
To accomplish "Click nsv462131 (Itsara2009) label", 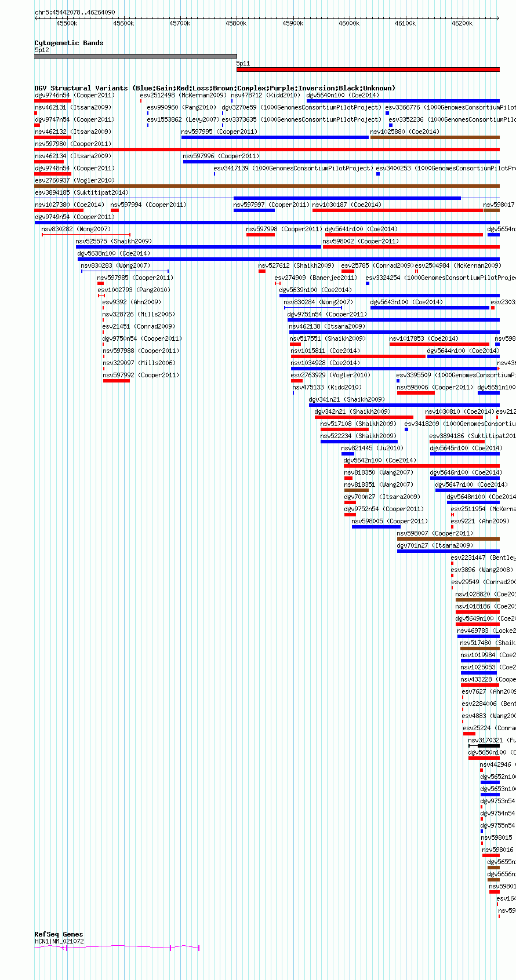I will tap(72, 107).
